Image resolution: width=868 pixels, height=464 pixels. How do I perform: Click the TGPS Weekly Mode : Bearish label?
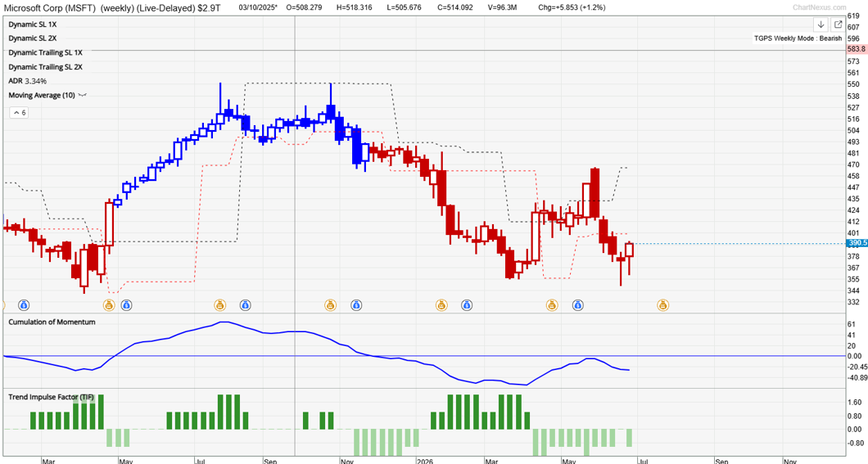pyautogui.click(x=798, y=38)
